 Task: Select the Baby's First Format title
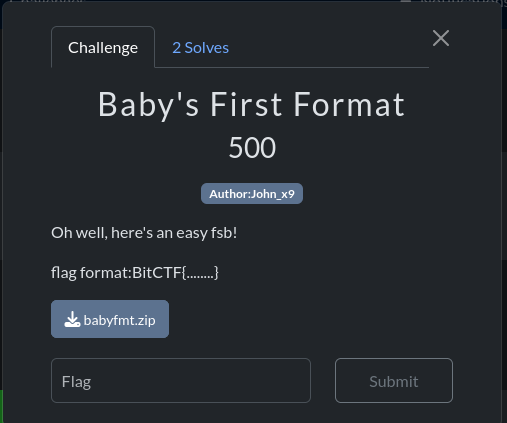[x=251, y=105]
